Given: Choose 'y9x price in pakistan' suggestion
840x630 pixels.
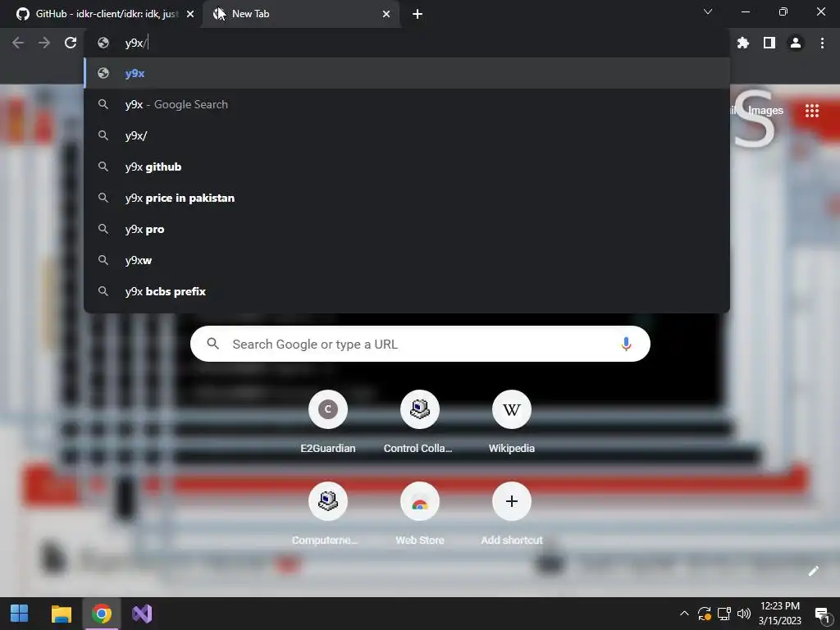Looking at the screenshot, I should point(407,198).
